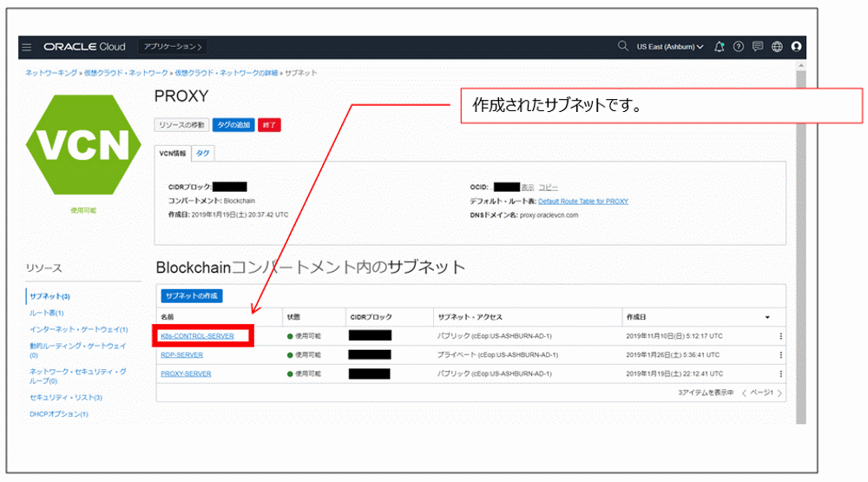
Task: Expand the US East (Ashburn) region dropdown
Action: (670, 47)
